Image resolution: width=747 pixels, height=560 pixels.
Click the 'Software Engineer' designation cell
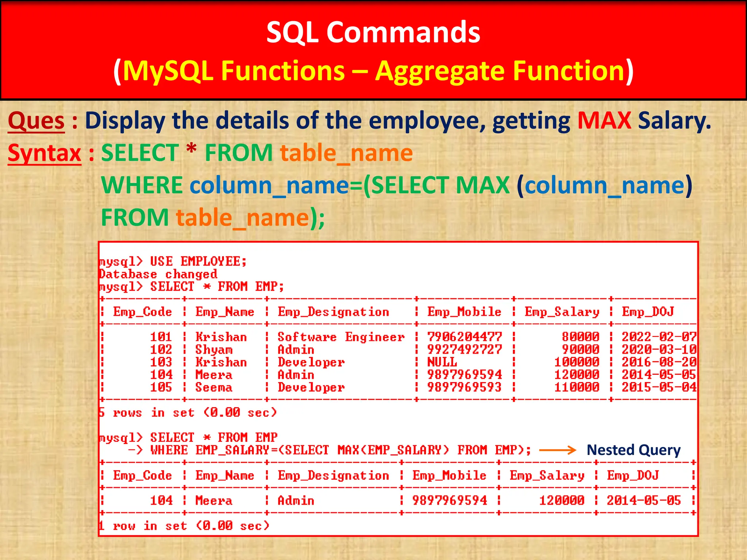coord(341,337)
